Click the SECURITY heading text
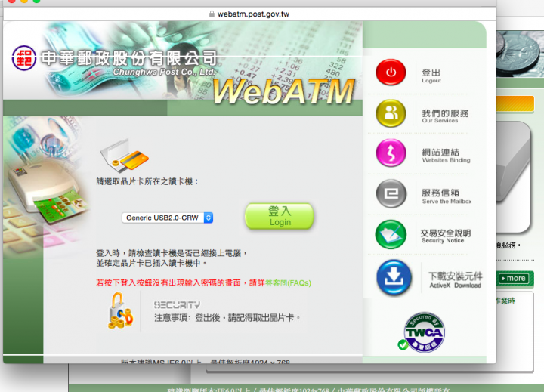This screenshot has width=544, height=392. click(177, 305)
